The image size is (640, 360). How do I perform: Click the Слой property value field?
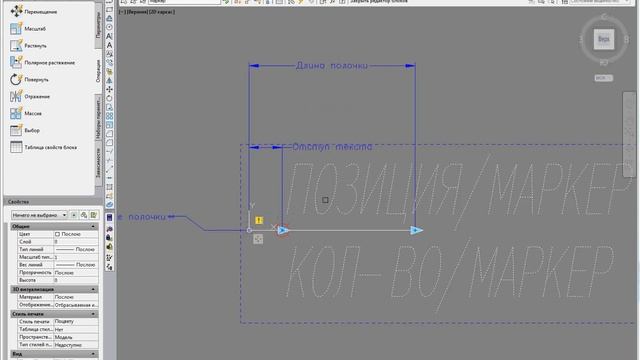tap(76, 242)
